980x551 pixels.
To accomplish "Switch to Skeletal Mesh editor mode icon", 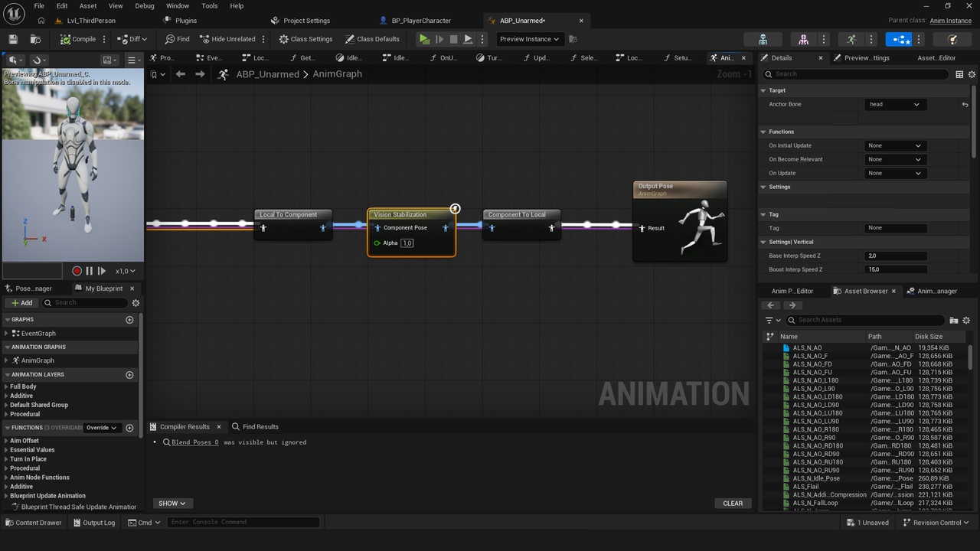I will (x=803, y=39).
